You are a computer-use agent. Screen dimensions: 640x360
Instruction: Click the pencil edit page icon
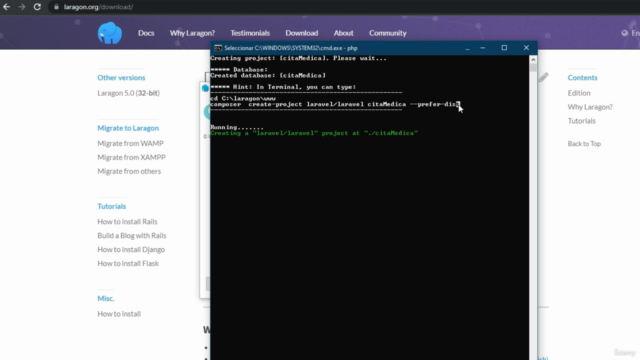[x=544, y=77]
